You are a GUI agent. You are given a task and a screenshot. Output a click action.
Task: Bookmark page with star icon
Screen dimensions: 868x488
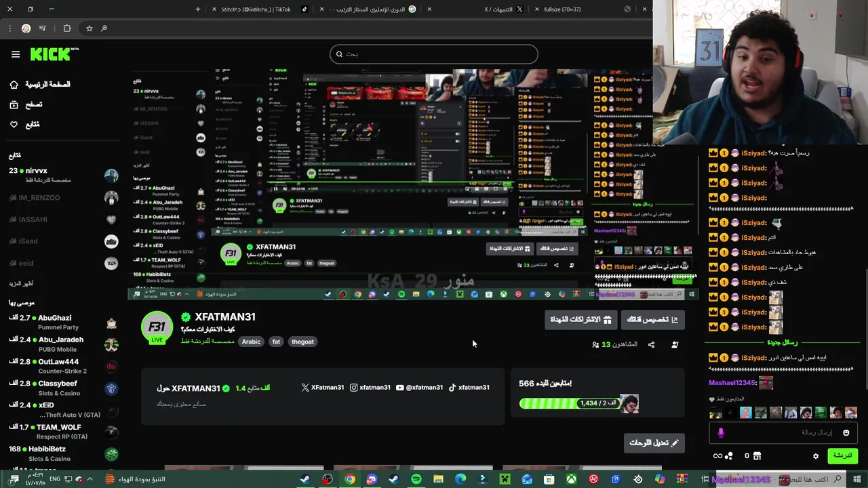(x=89, y=28)
